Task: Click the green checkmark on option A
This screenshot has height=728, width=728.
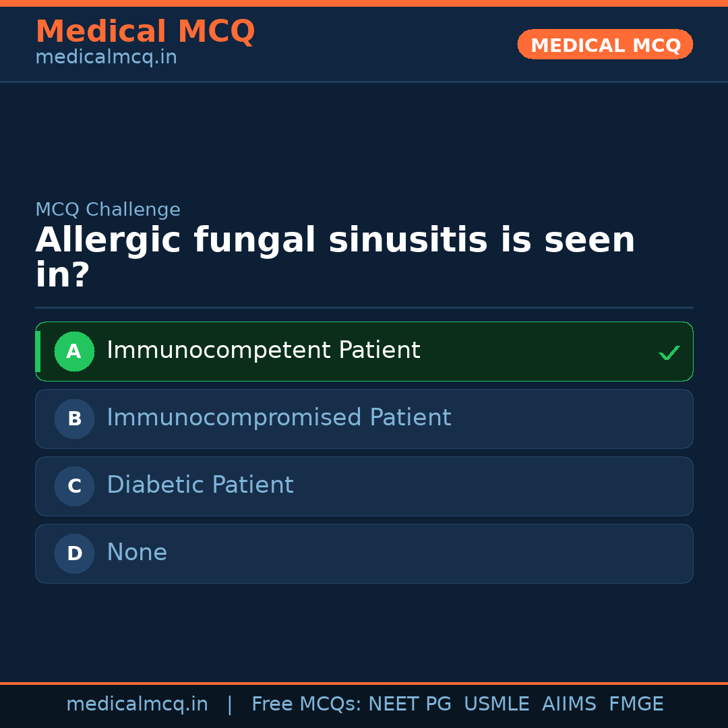Action: [x=669, y=351]
